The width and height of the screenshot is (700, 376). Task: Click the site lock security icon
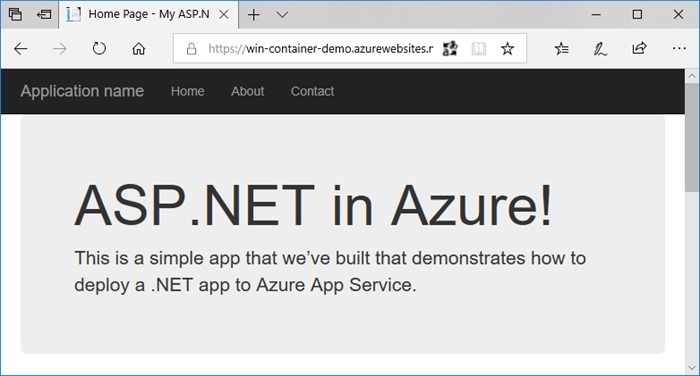tap(192, 49)
